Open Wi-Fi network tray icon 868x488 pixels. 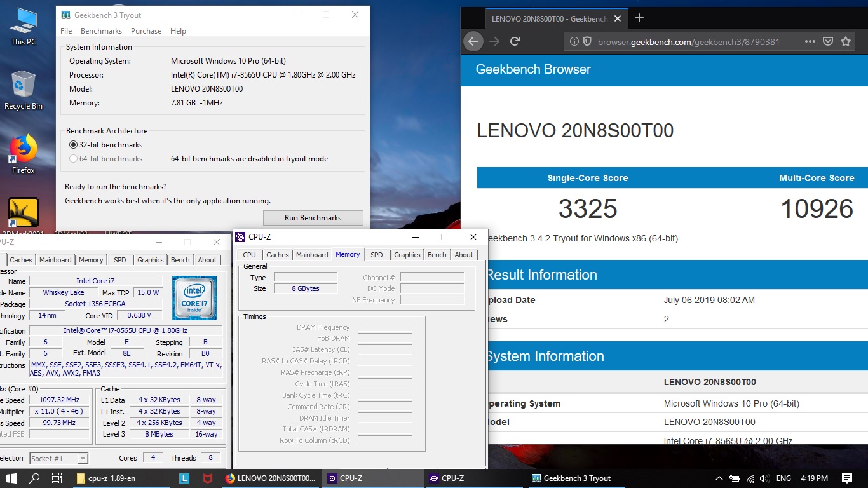click(750, 478)
